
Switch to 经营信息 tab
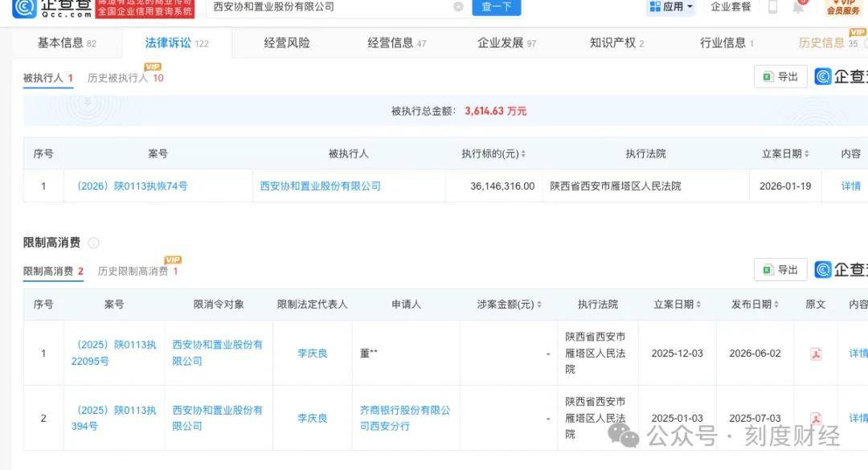[397, 43]
